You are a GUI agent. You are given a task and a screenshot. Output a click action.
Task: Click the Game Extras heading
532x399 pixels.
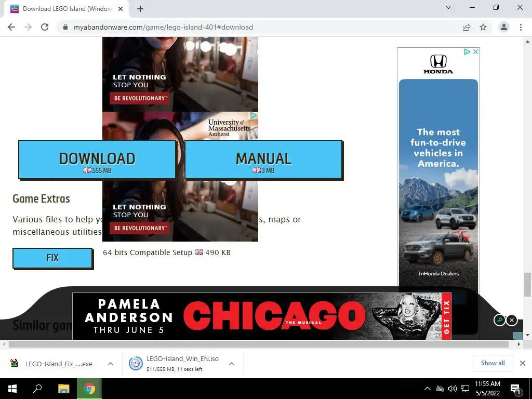coord(42,199)
